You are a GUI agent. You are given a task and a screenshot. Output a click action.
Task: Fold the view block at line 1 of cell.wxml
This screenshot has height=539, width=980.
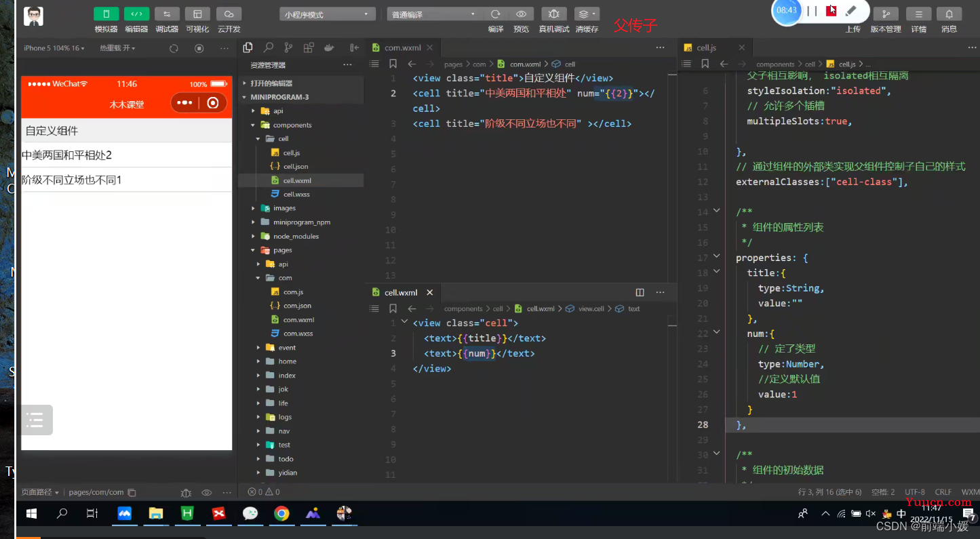pyautogui.click(x=405, y=322)
